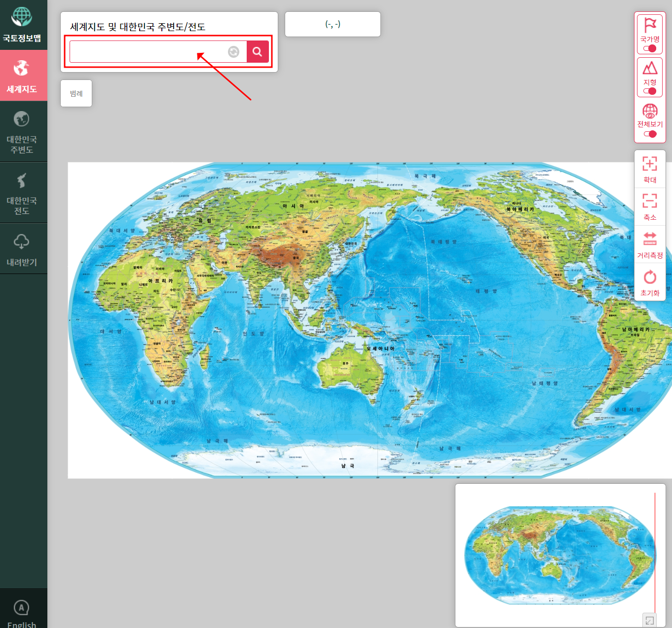Click the 지형 mountain icon

click(x=650, y=68)
